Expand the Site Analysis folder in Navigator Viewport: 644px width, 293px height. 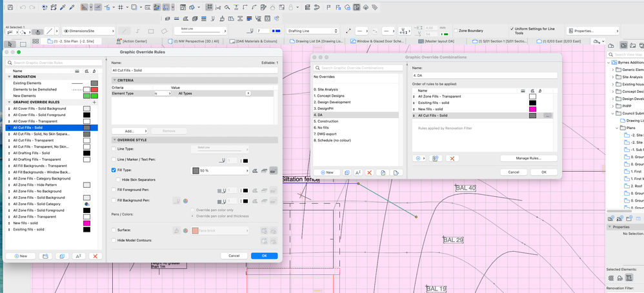click(613, 77)
